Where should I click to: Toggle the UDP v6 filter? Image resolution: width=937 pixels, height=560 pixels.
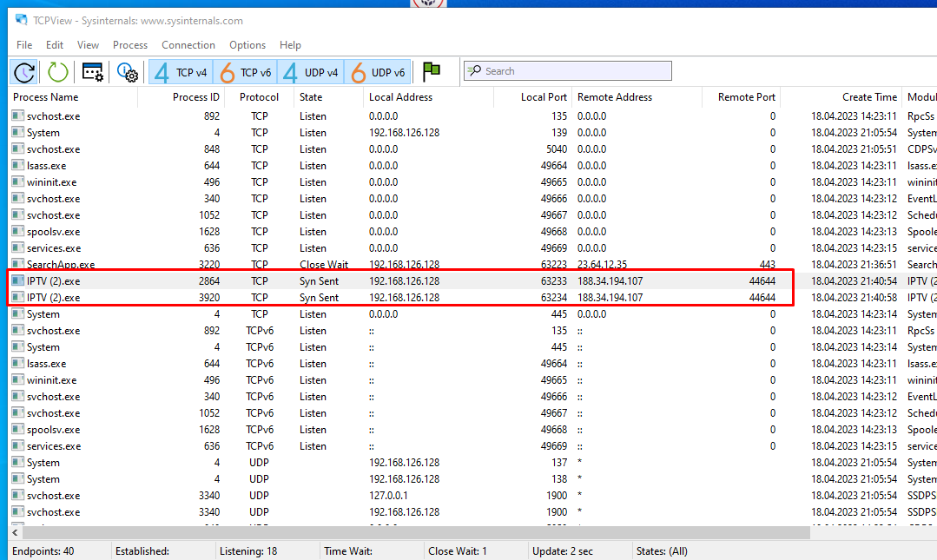pos(378,72)
